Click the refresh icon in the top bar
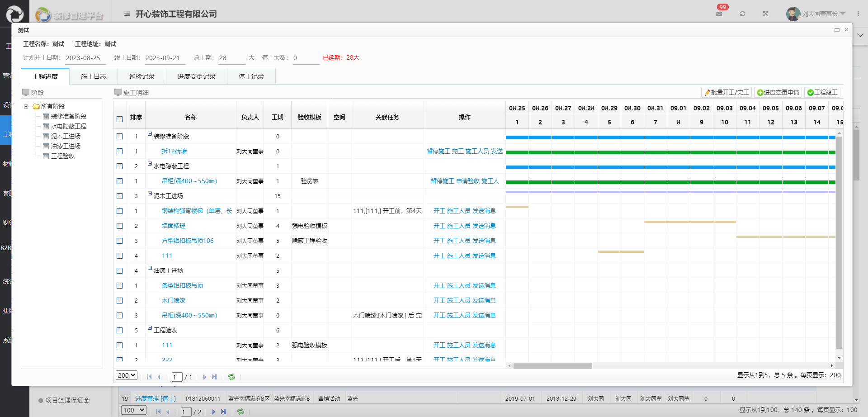The height and width of the screenshot is (417, 868). click(743, 14)
